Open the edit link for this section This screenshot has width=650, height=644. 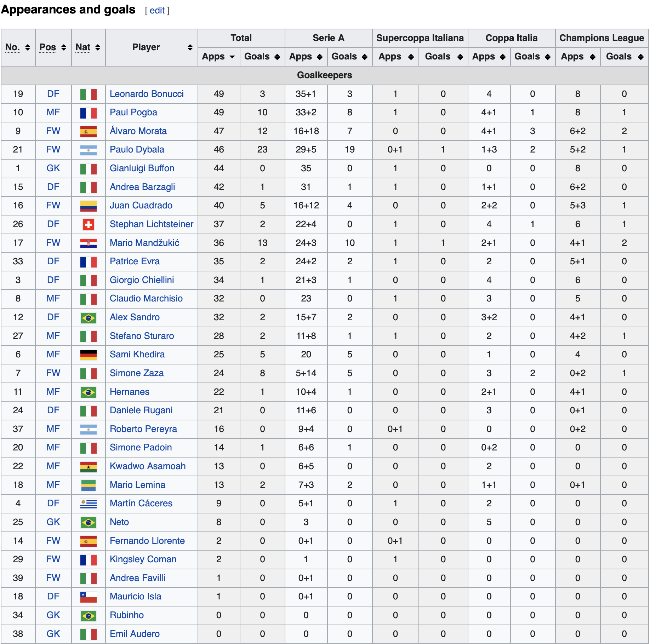point(157,11)
